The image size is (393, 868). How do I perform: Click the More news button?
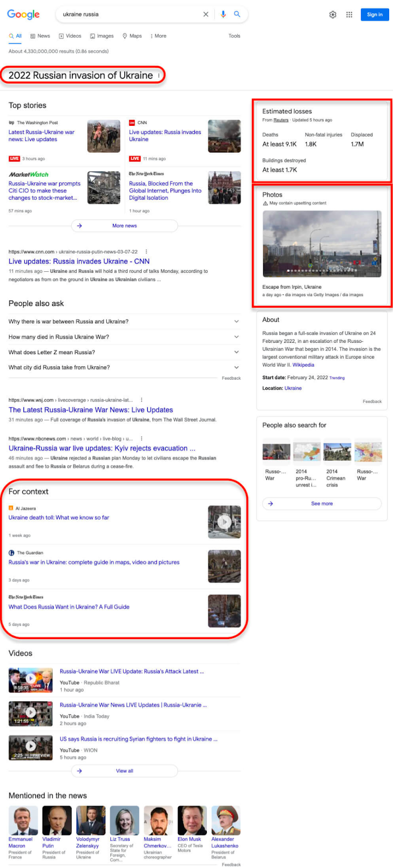[124, 226]
